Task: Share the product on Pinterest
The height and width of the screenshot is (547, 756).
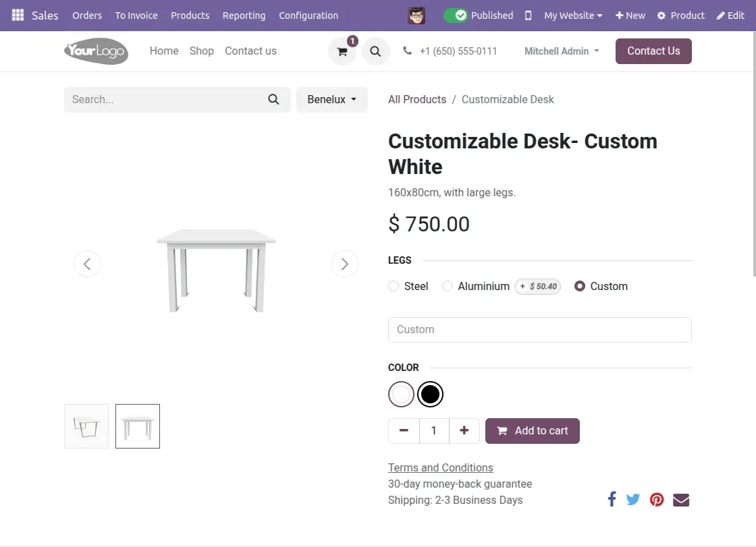Action: point(656,499)
